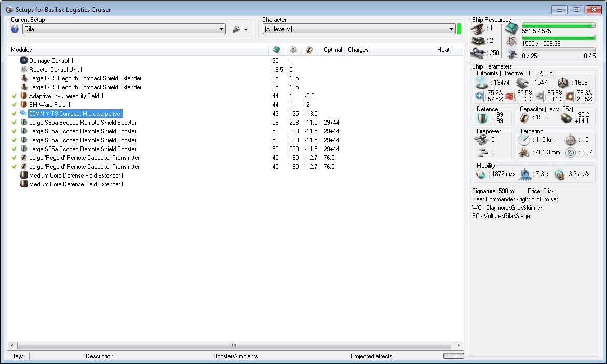Click the SC - Vulture\Gila\Siege entry

(x=501, y=216)
